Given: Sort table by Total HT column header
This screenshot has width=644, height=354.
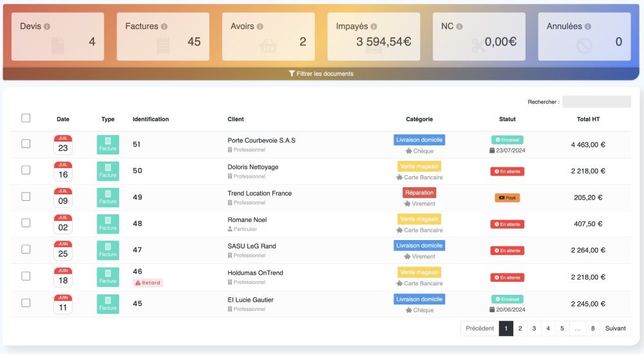Looking at the screenshot, I should coord(588,119).
